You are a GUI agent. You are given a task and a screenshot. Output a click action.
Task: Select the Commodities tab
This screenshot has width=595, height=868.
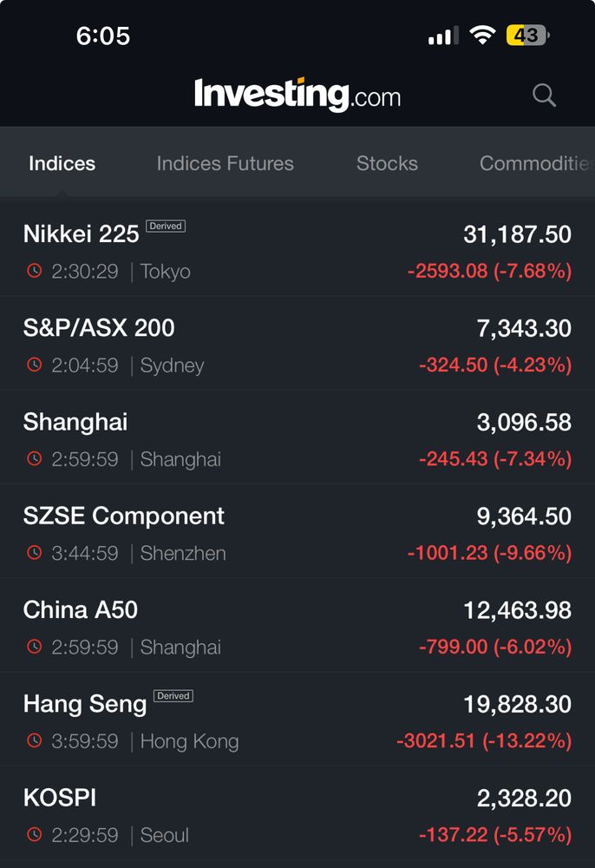click(x=536, y=163)
